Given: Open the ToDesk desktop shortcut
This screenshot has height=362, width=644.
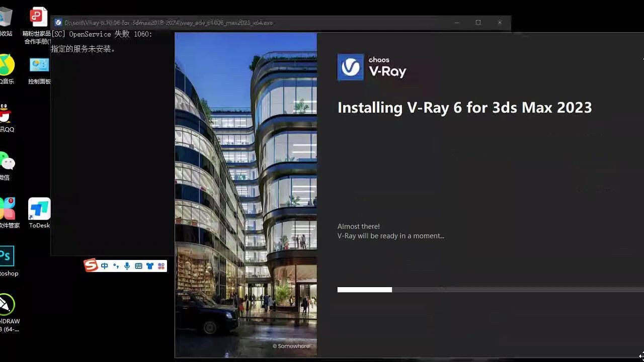Looking at the screenshot, I should click(39, 213).
